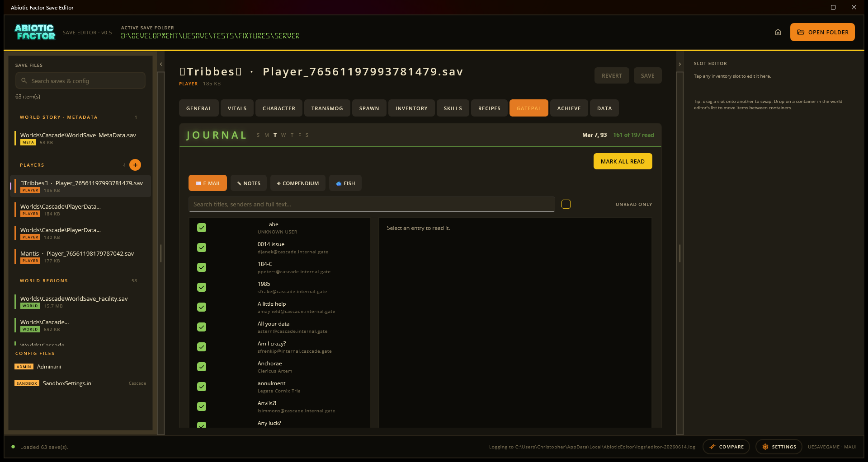Image resolution: width=868 pixels, height=462 pixels.
Task: Select the 184 KB PlayerData save
Action: (80, 210)
